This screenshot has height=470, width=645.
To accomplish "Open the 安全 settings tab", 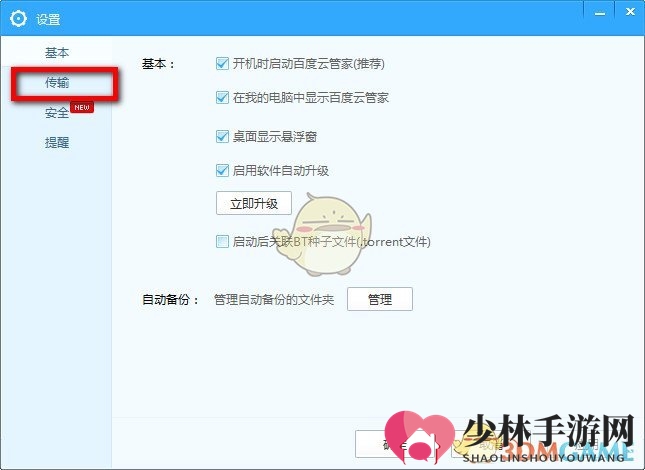I will 57,113.
